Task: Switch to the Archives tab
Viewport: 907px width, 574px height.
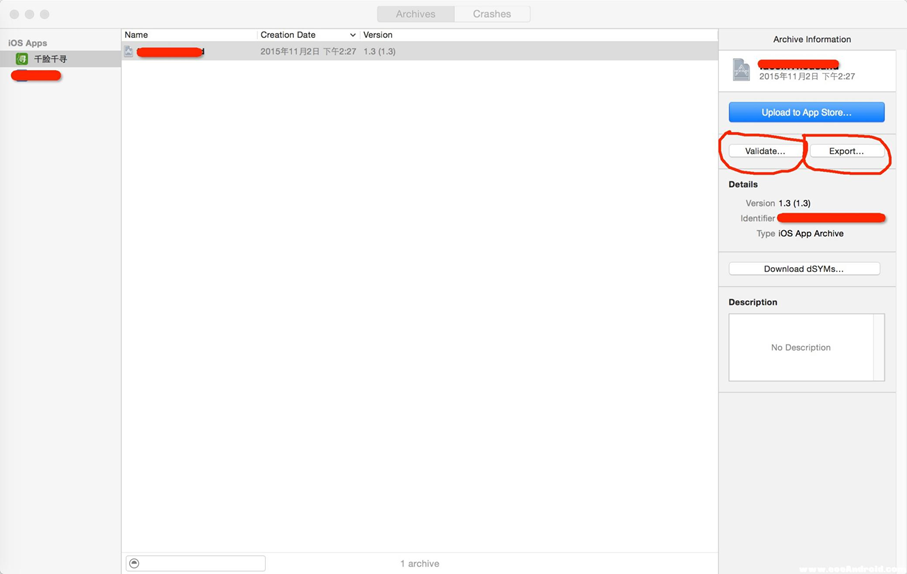Action: click(415, 14)
